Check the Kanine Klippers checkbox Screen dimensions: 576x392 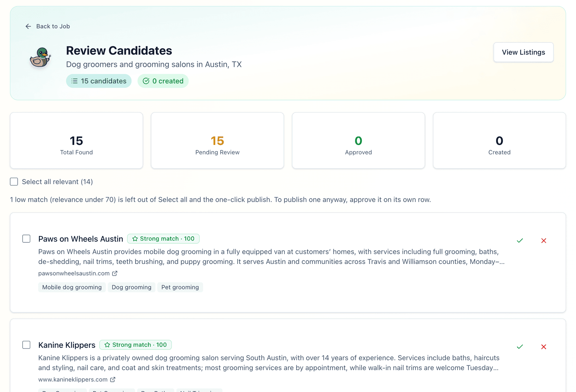26,345
